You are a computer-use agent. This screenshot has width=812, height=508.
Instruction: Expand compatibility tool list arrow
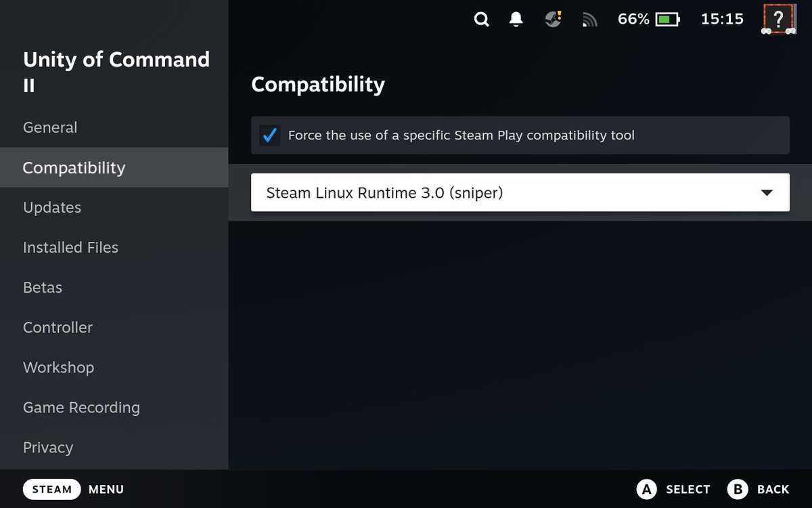click(767, 193)
